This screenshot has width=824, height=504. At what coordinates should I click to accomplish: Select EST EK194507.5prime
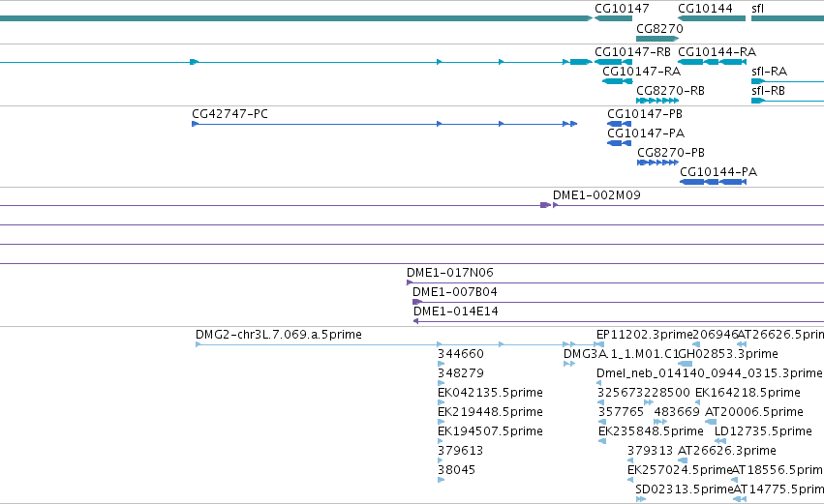click(x=490, y=431)
